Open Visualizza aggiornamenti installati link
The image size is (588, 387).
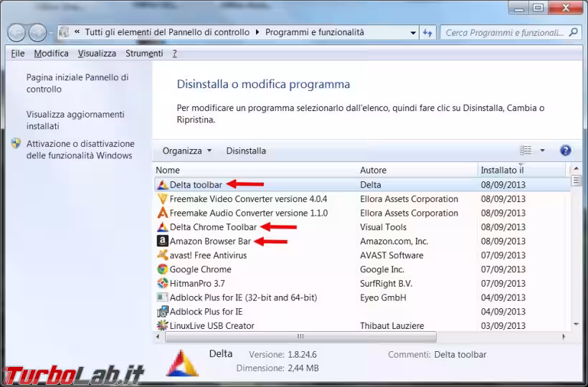(75, 120)
